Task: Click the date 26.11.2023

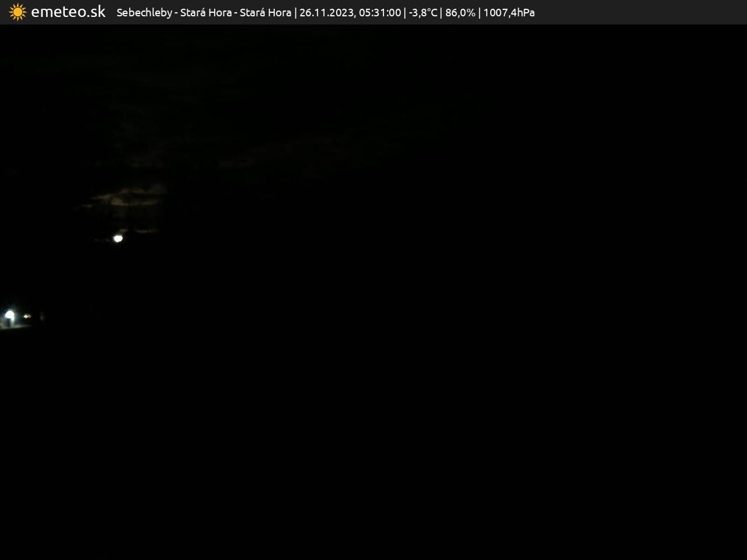Action: 326,13
